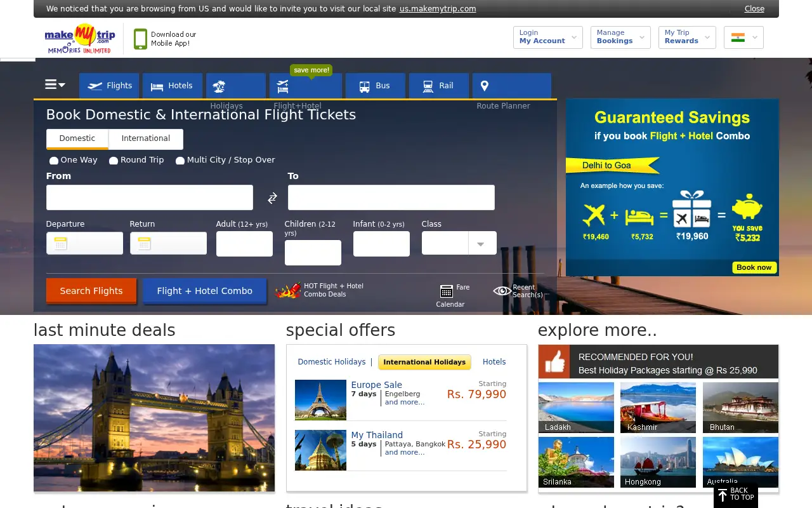This screenshot has width=812, height=508.
Task: Click the HOT combo deals chili icon
Action: [x=288, y=290]
